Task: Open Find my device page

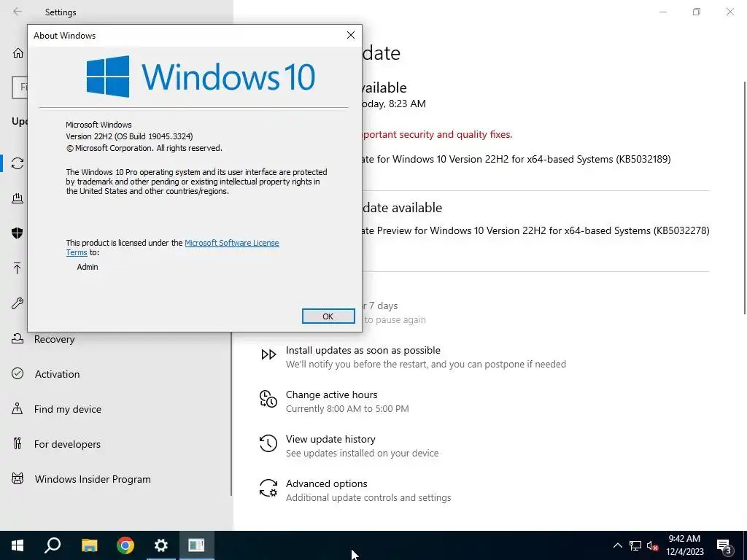Action: (x=68, y=409)
